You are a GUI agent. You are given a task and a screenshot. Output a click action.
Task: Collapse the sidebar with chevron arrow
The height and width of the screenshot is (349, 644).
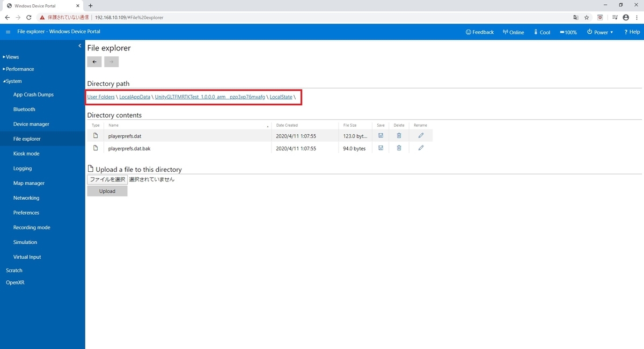pyautogui.click(x=79, y=46)
